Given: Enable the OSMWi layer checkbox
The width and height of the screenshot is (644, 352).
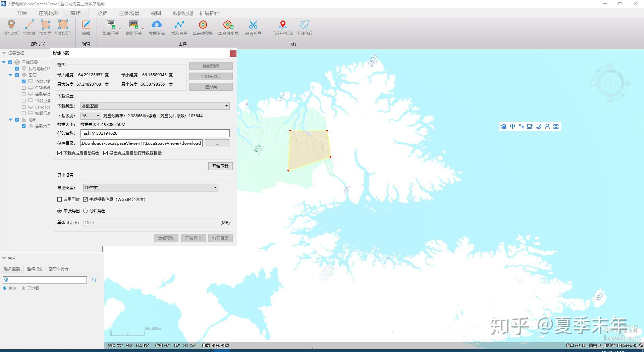Looking at the screenshot, I should [24, 88].
